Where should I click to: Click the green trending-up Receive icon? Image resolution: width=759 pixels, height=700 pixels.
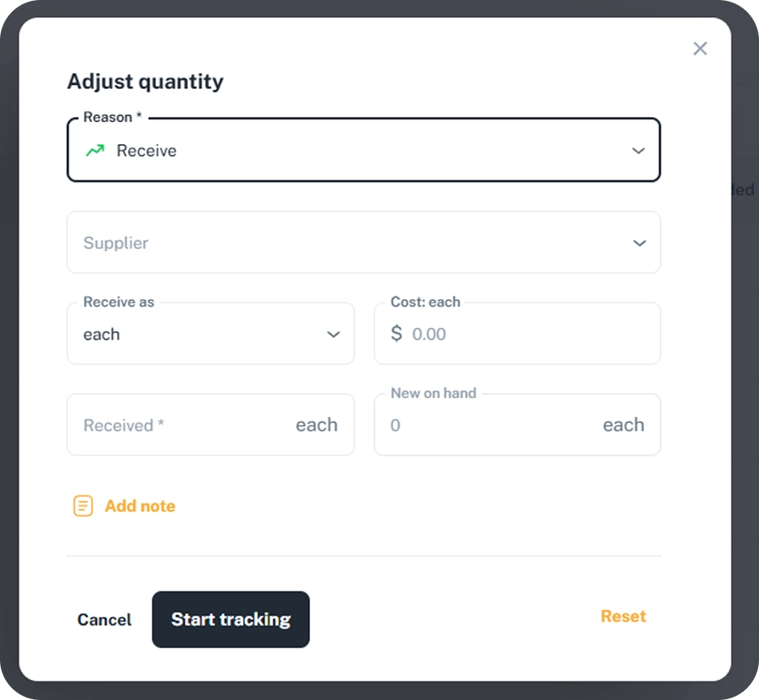coord(95,151)
